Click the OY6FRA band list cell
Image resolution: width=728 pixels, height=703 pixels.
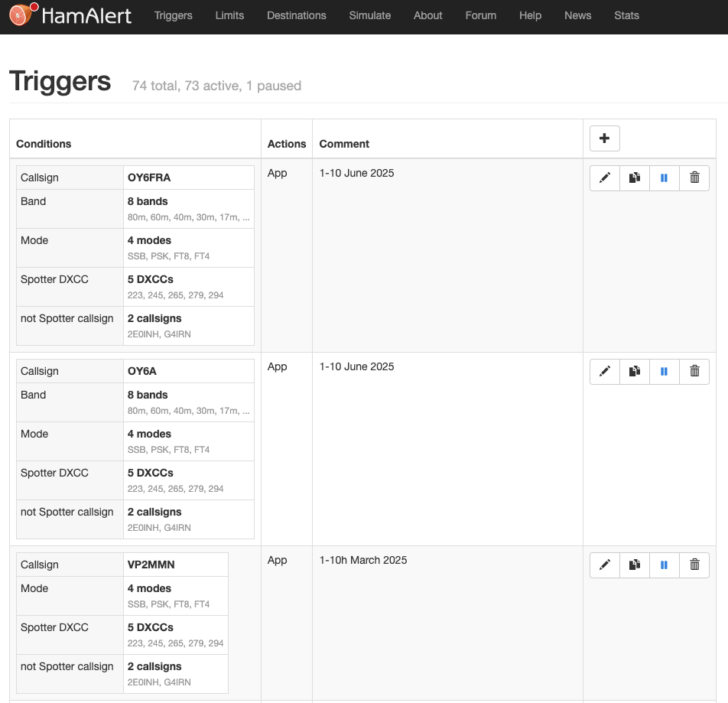click(188, 209)
